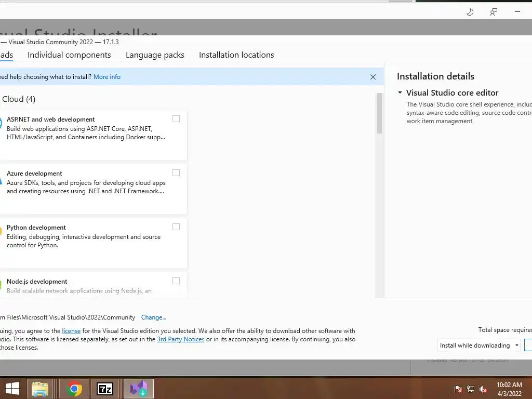The height and width of the screenshot is (399, 532).
Task: Toggle the dark theme moon icon
Action: (470, 12)
